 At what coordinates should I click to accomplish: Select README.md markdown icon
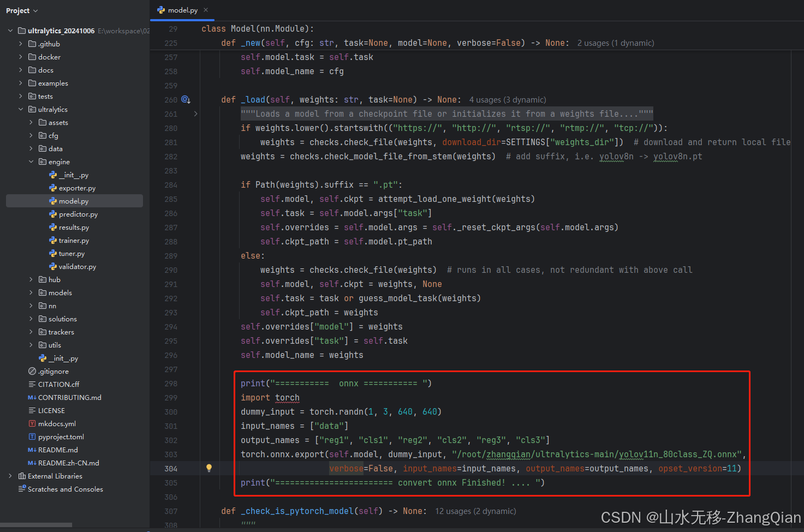tap(32, 450)
